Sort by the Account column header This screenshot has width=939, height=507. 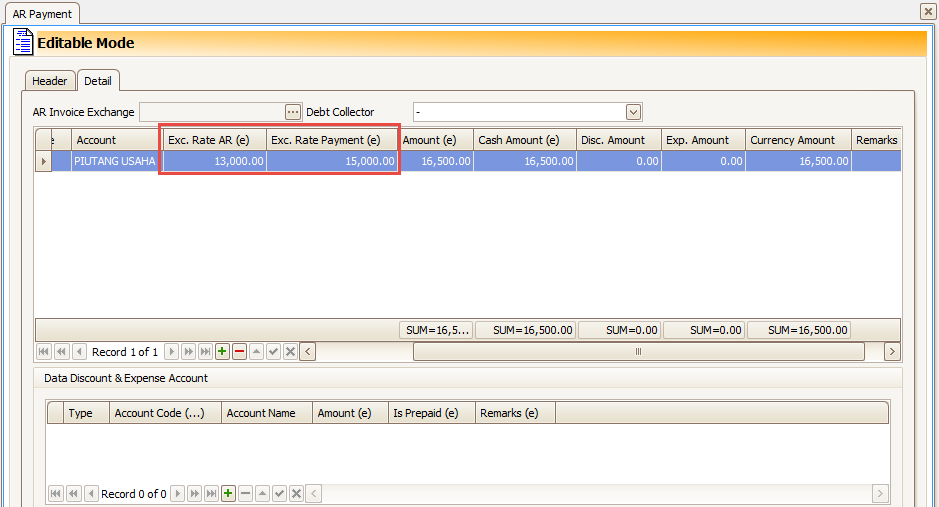pyautogui.click(x=115, y=140)
